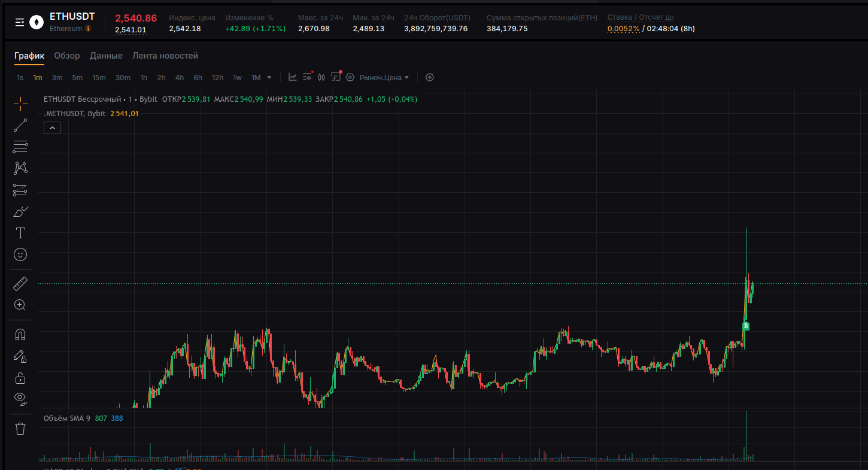Select the ruler measure tool
The image size is (868, 470).
(x=20, y=283)
